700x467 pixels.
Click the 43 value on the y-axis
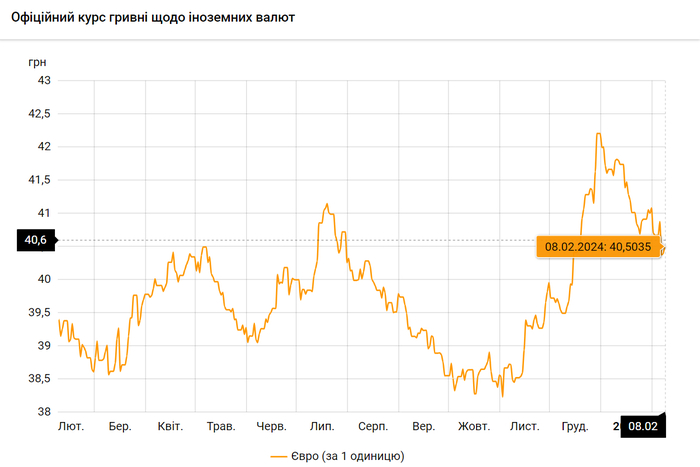pos(43,80)
